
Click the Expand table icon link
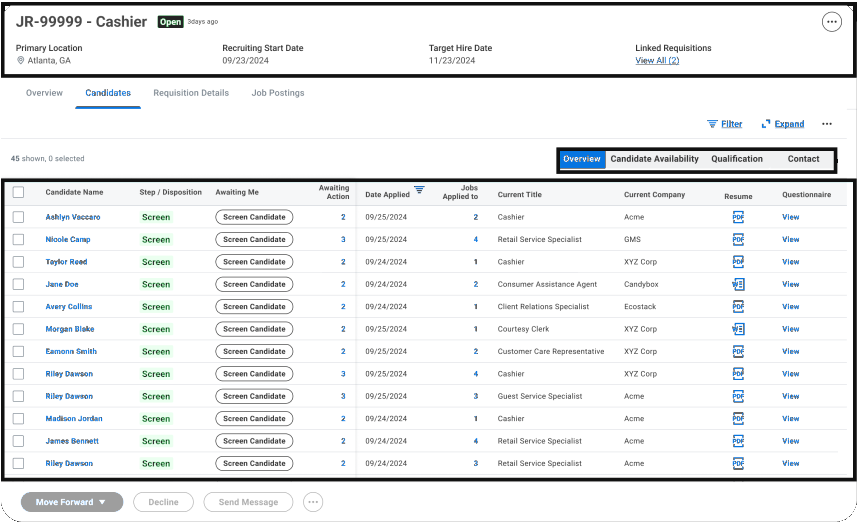(x=783, y=124)
